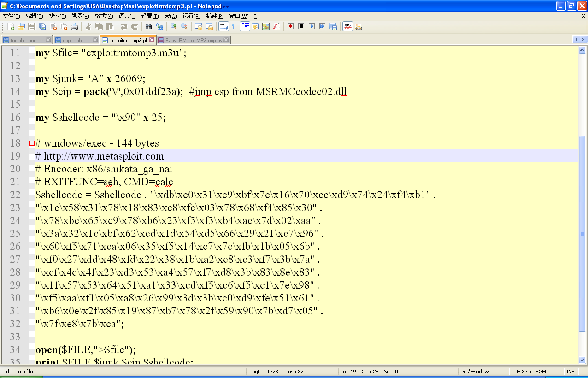588x390 pixels.
Task: Click the ABC spell check icon
Action: coord(348,26)
